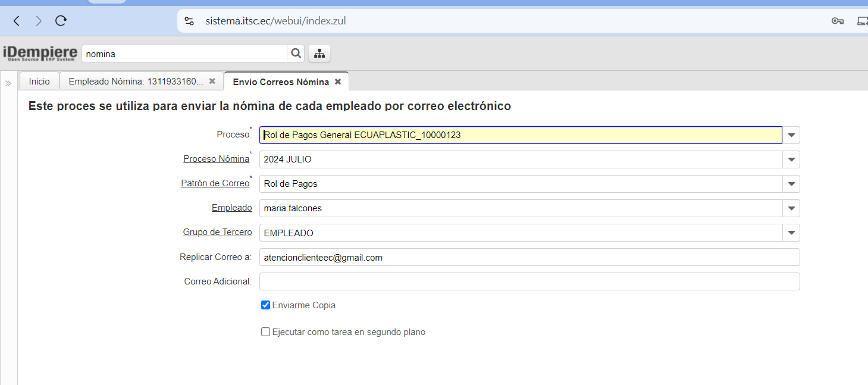Expand the Patrón de Correo dropdown
868x385 pixels.
coord(791,184)
